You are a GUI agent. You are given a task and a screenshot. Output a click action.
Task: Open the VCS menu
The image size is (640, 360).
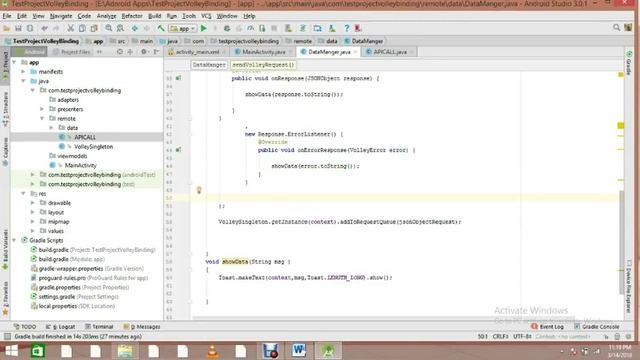[x=206, y=16]
